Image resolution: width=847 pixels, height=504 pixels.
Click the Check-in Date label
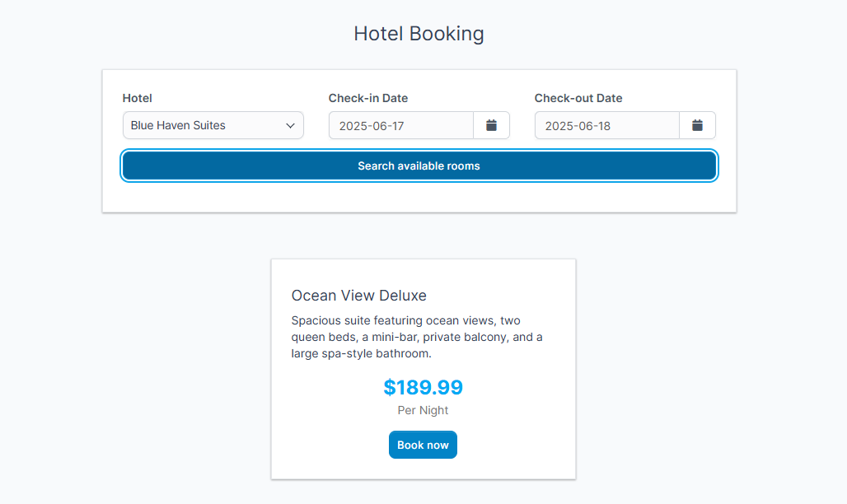click(x=368, y=98)
